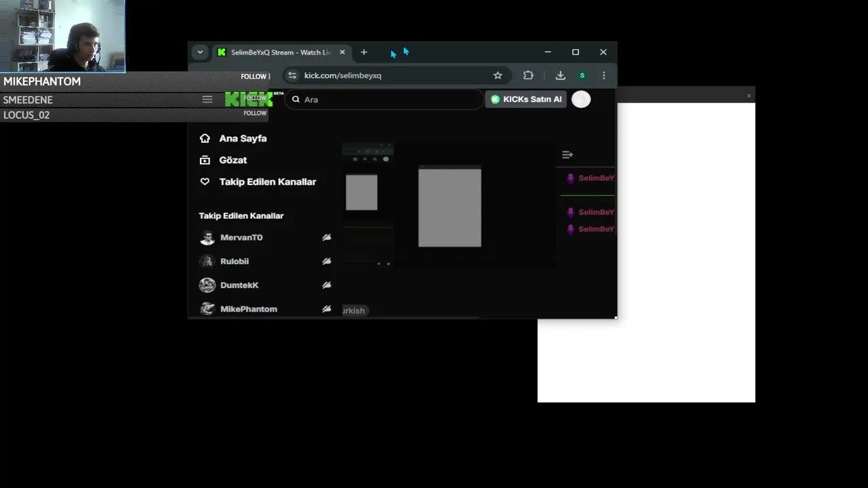The height and width of the screenshot is (488, 868).
Task: Click the Rulobii avatar
Action: pyautogui.click(x=208, y=261)
